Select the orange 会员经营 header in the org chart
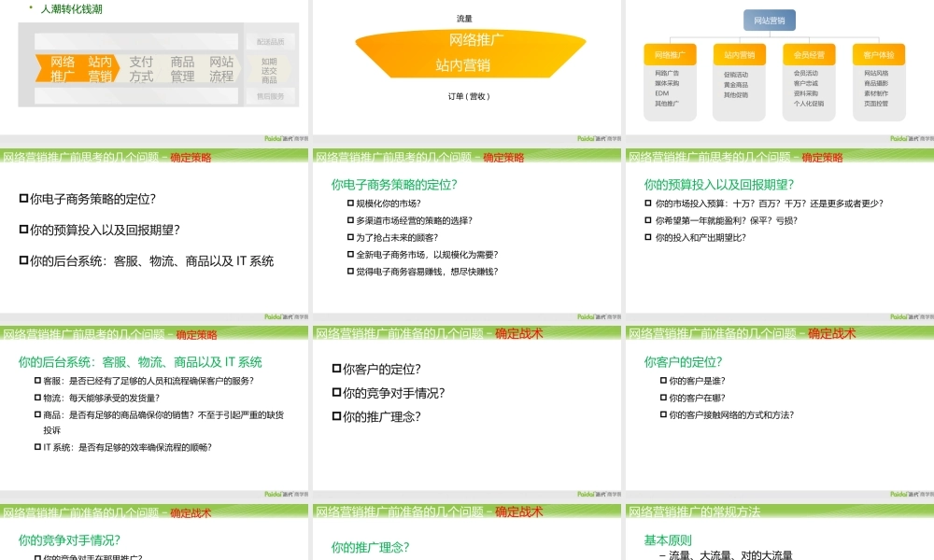The height and width of the screenshot is (560, 934). coord(803,55)
